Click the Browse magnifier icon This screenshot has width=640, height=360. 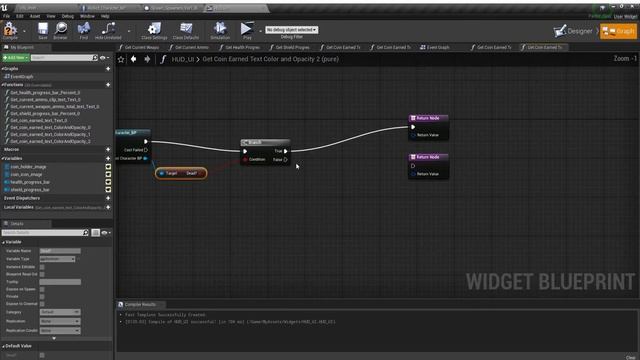click(60, 29)
